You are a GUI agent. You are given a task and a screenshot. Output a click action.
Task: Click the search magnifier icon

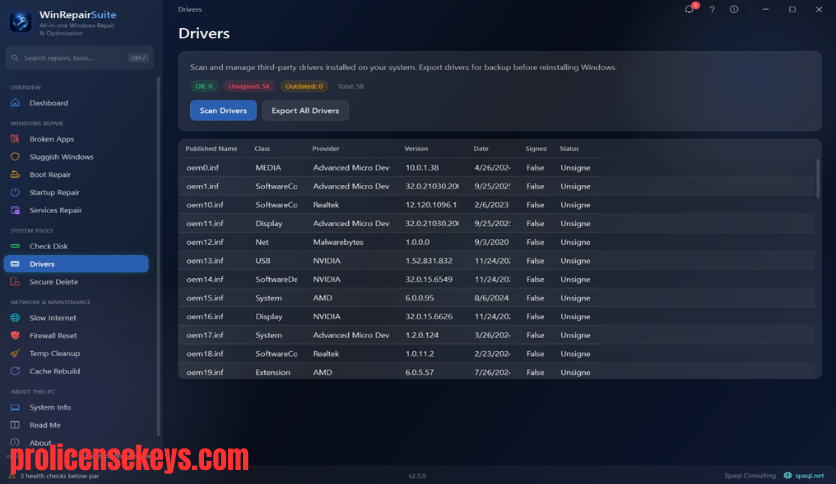point(15,58)
